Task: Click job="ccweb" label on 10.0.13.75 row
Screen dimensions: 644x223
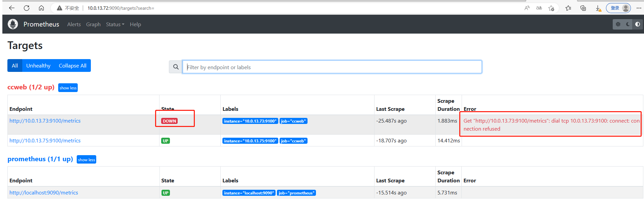Action: coord(293,141)
